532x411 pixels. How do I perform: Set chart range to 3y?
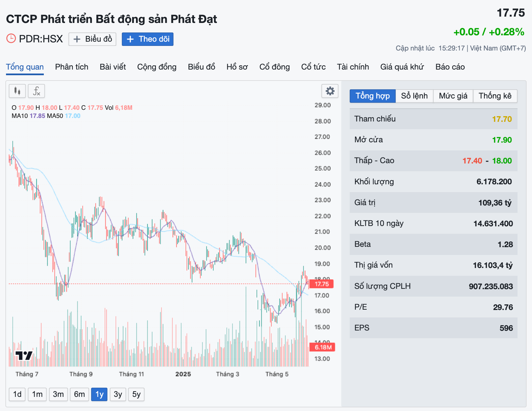click(x=118, y=394)
